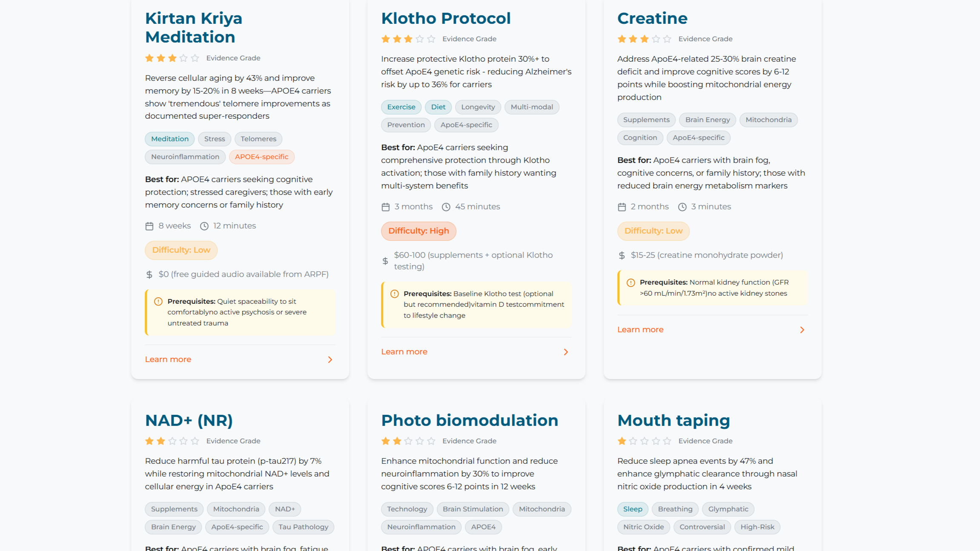Toggle the Meditation tag filter
Screen dimensions: 980x551
[169, 139]
